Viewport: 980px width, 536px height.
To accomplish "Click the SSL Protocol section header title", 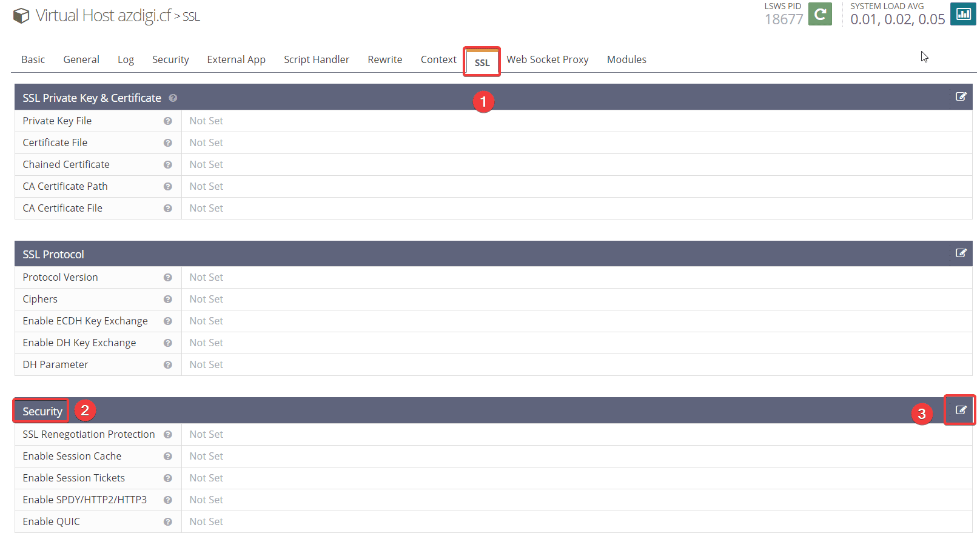I will [x=53, y=254].
